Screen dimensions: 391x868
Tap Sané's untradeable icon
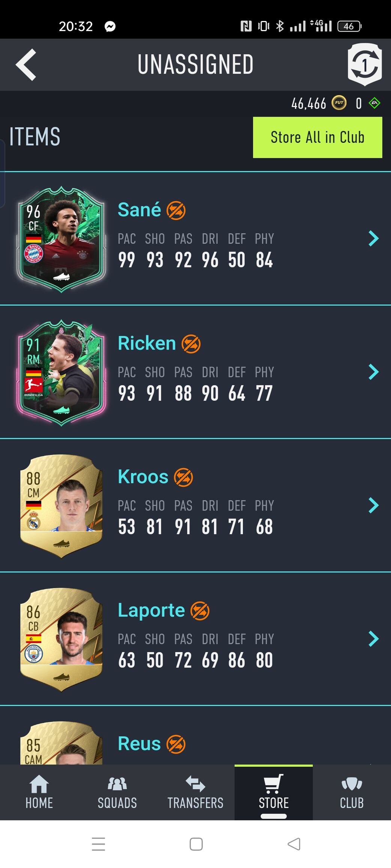tap(176, 210)
